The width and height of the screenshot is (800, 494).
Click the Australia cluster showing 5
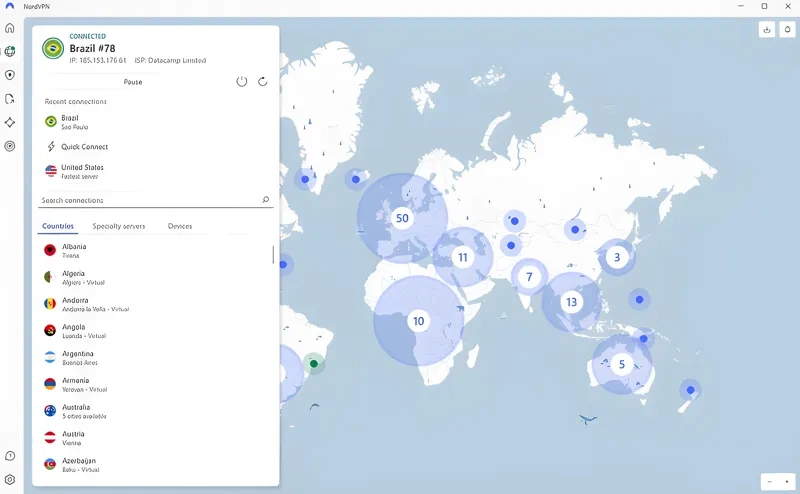(622, 364)
